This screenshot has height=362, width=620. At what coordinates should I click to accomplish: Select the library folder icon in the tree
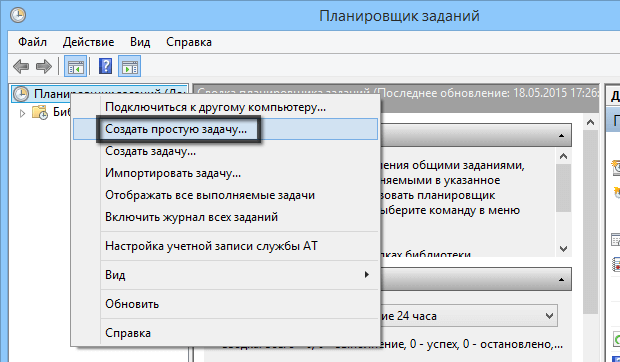pyautogui.click(x=40, y=113)
